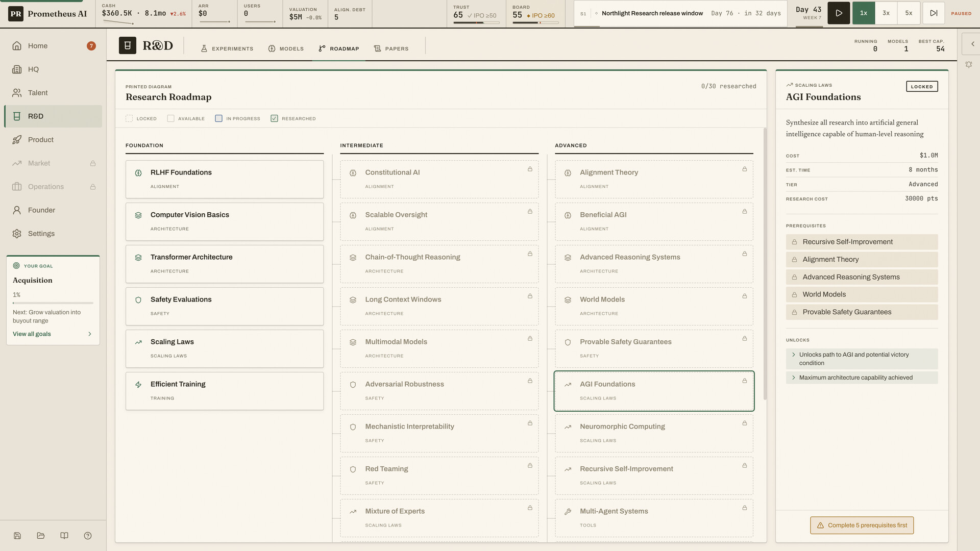Click the Trust meter bar
This screenshot has width=980, height=551.
pyautogui.click(x=476, y=22)
